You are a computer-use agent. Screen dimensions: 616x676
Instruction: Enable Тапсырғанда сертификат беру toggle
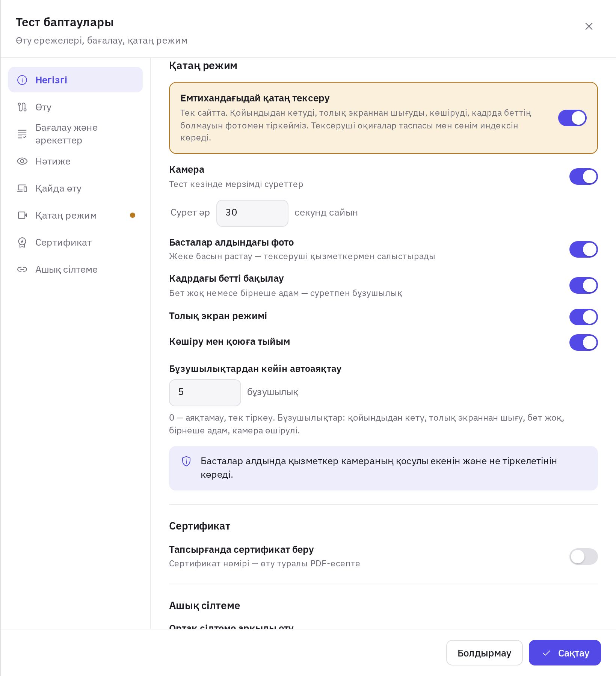583,557
